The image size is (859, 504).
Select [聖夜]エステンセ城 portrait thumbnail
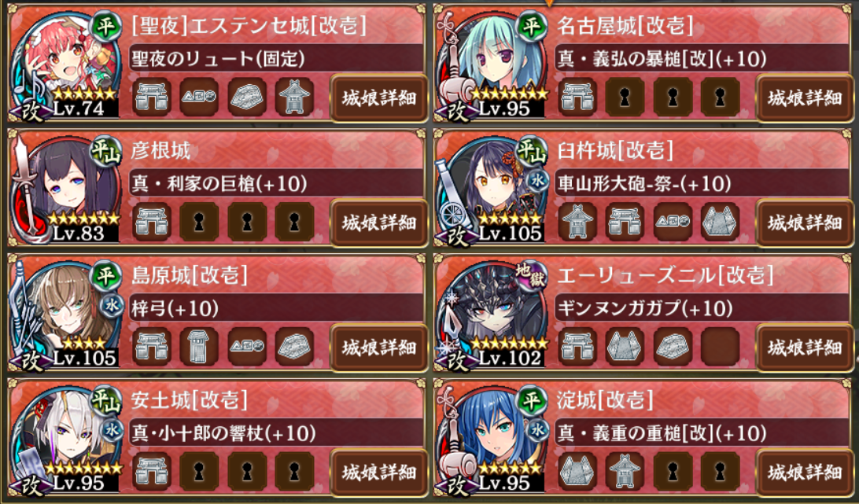coord(66,63)
